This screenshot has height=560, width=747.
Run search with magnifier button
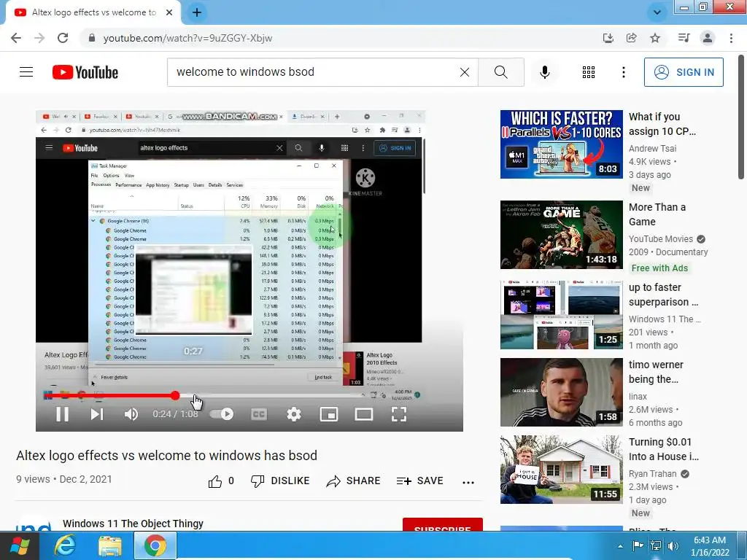point(500,72)
